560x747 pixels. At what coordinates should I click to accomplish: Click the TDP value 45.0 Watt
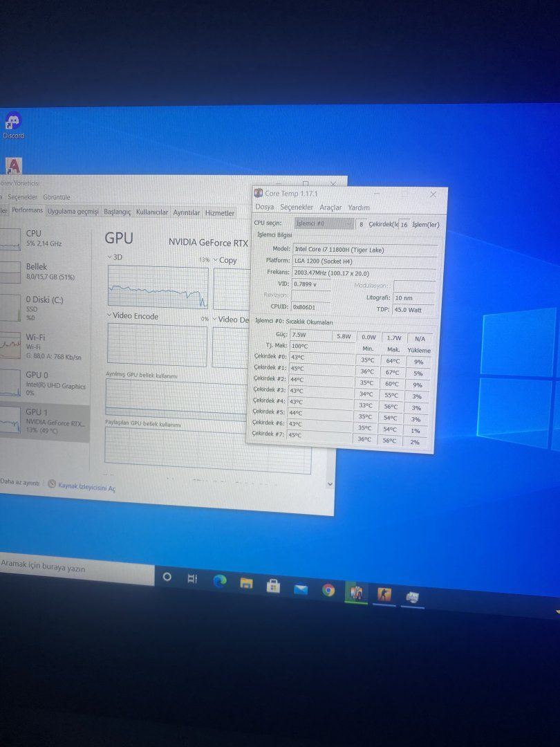click(413, 310)
